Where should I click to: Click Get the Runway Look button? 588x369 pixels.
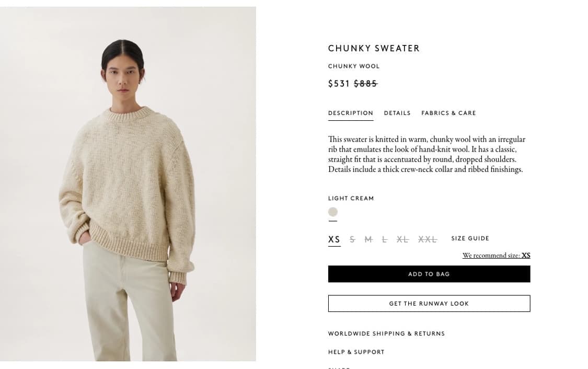tap(429, 304)
